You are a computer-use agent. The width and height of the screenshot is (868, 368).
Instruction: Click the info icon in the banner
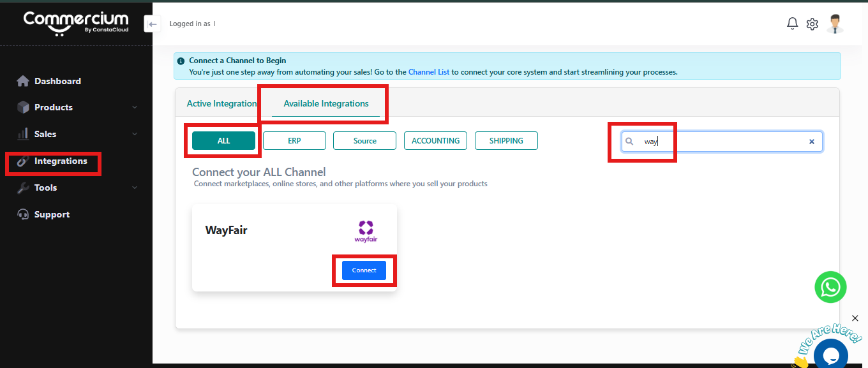(x=181, y=61)
